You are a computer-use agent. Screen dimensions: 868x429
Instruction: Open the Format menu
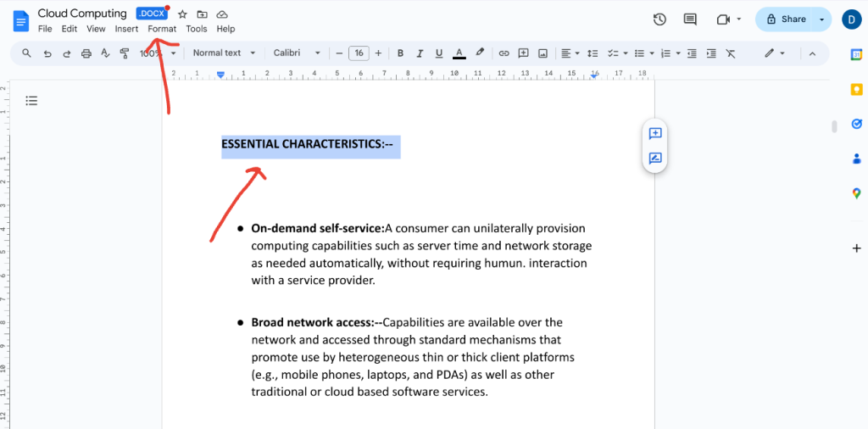(x=162, y=29)
